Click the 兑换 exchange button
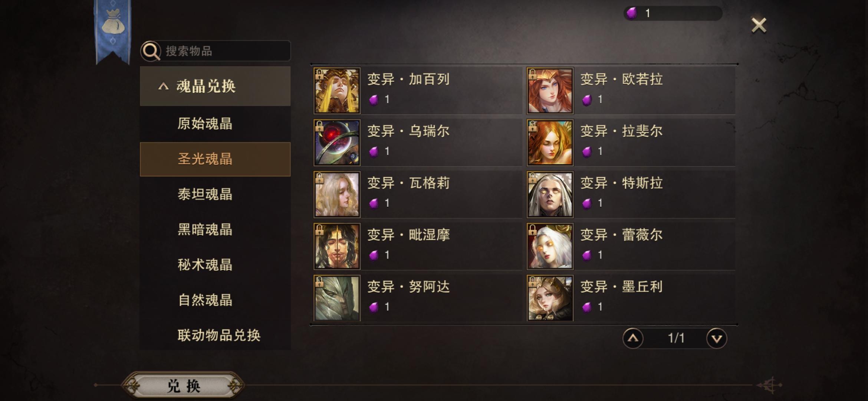Image resolution: width=868 pixels, height=401 pixels. click(184, 386)
